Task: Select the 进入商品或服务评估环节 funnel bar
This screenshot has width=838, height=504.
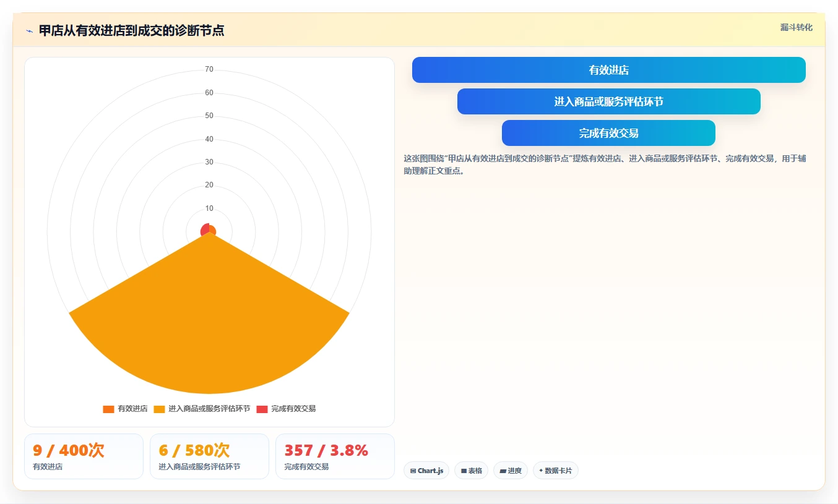Action: (x=609, y=101)
